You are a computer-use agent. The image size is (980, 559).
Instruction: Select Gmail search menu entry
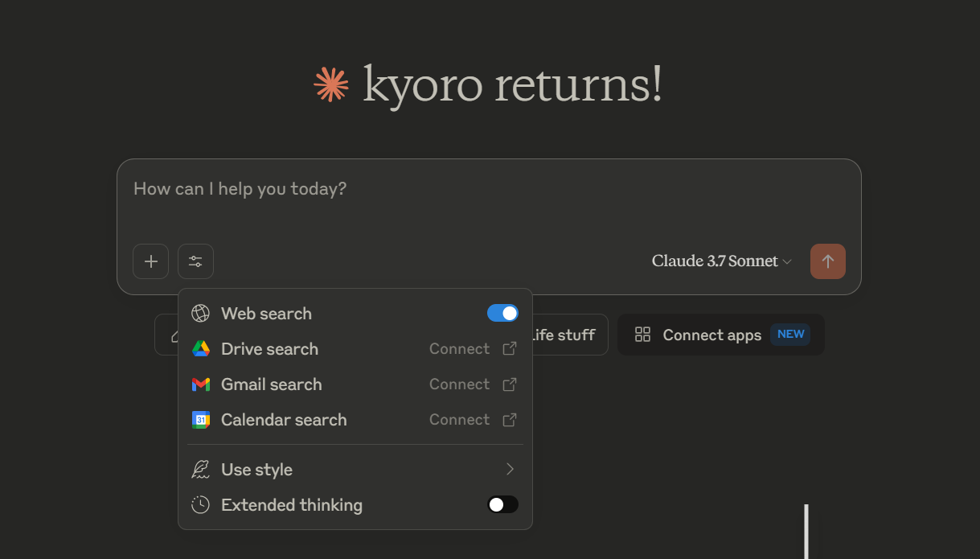click(355, 384)
